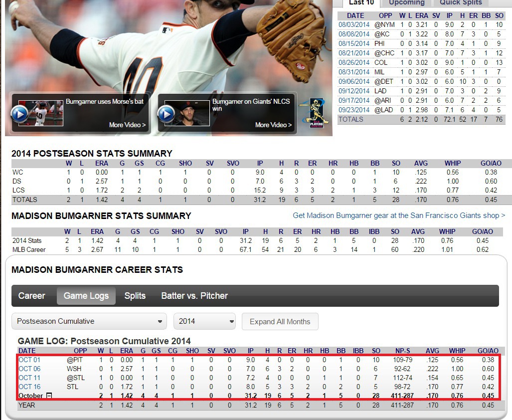Open the OCT 06 game log link
This screenshot has width=512, height=420.
(x=29, y=369)
